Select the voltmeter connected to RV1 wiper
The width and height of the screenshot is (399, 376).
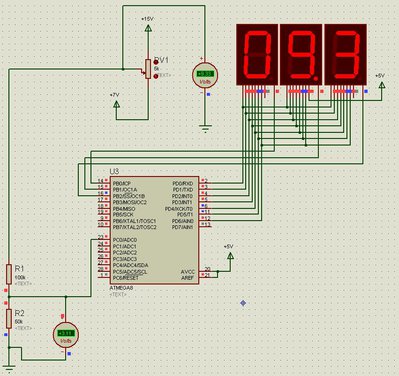[x=205, y=75]
